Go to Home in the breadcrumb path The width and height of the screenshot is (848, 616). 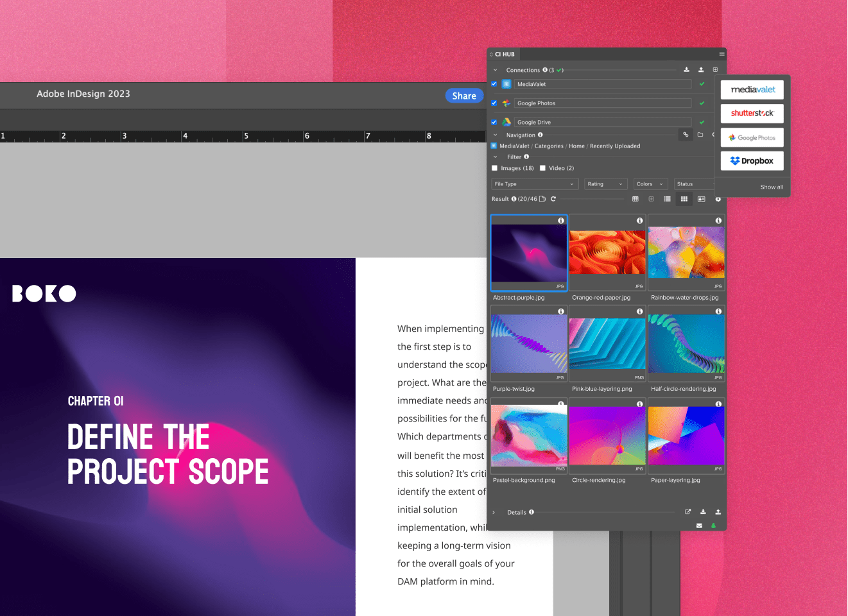(x=576, y=146)
